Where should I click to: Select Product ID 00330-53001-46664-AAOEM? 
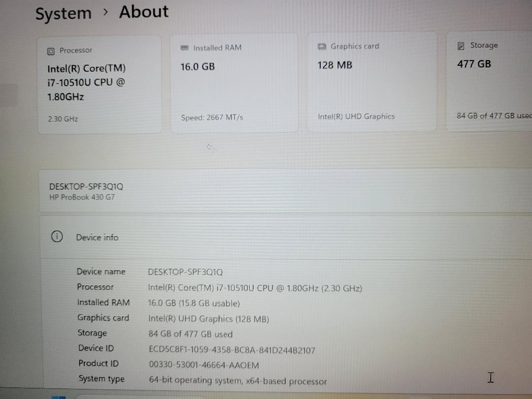204,365
